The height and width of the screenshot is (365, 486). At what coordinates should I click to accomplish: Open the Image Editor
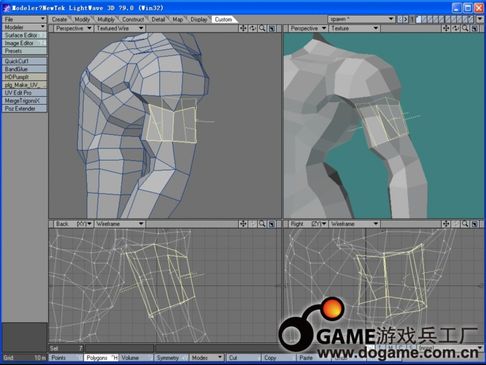coord(24,43)
